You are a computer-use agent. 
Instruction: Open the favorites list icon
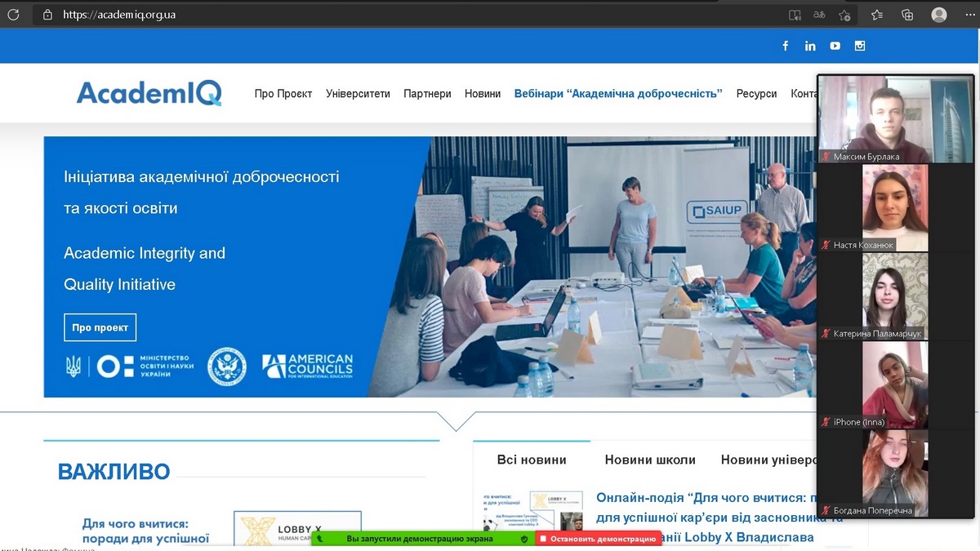point(877,14)
